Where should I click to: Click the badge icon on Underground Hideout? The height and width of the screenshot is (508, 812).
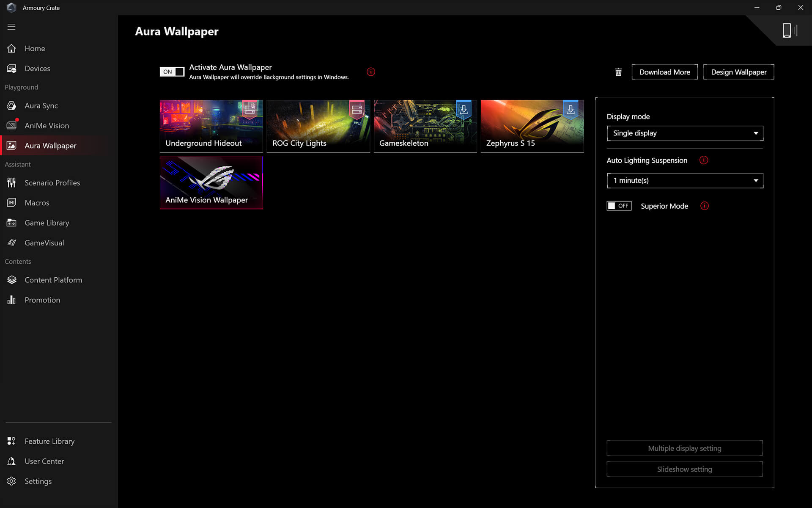pyautogui.click(x=250, y=110)
